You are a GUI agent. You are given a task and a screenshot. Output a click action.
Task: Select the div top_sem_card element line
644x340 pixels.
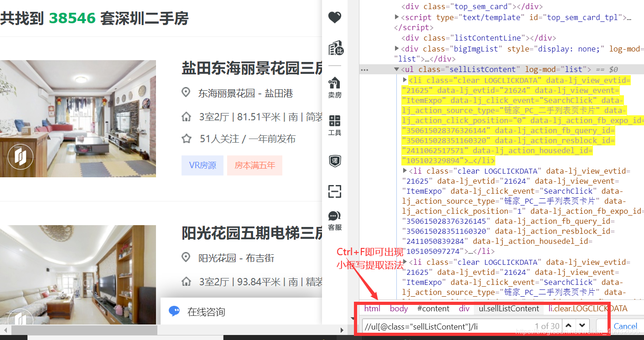(472, 6)
